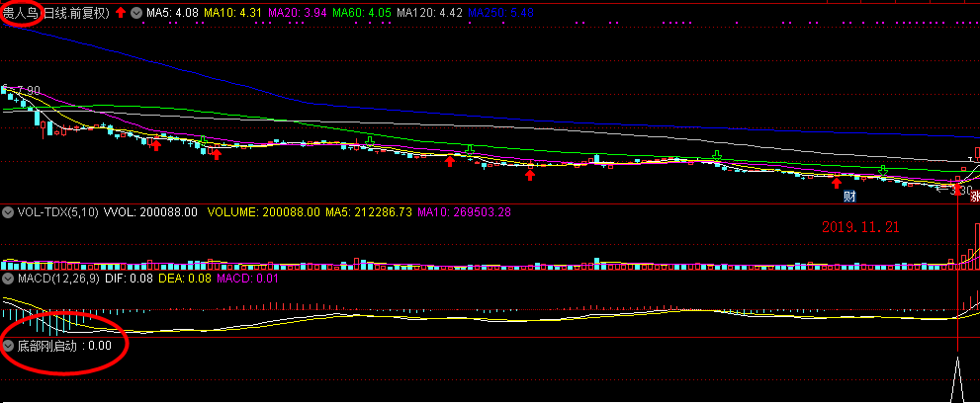Click the yellow DEA: 0.08 value
Viewport: 980px width, 403px height.
[185, 279]
